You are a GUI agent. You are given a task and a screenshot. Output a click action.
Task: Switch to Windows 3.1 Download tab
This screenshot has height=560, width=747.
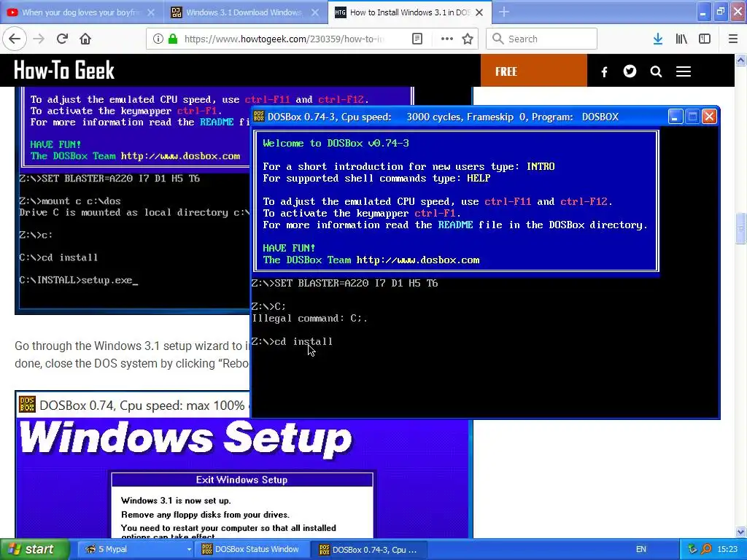point(246,12)
